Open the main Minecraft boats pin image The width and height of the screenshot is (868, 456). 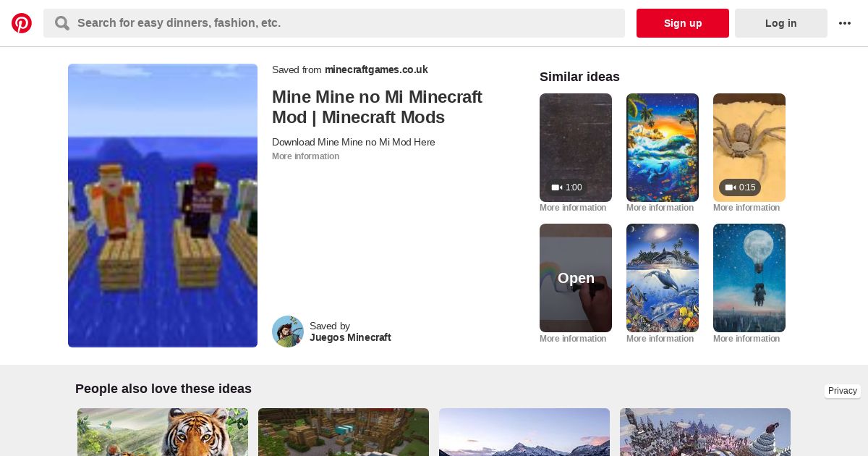[x=163, y=206]
